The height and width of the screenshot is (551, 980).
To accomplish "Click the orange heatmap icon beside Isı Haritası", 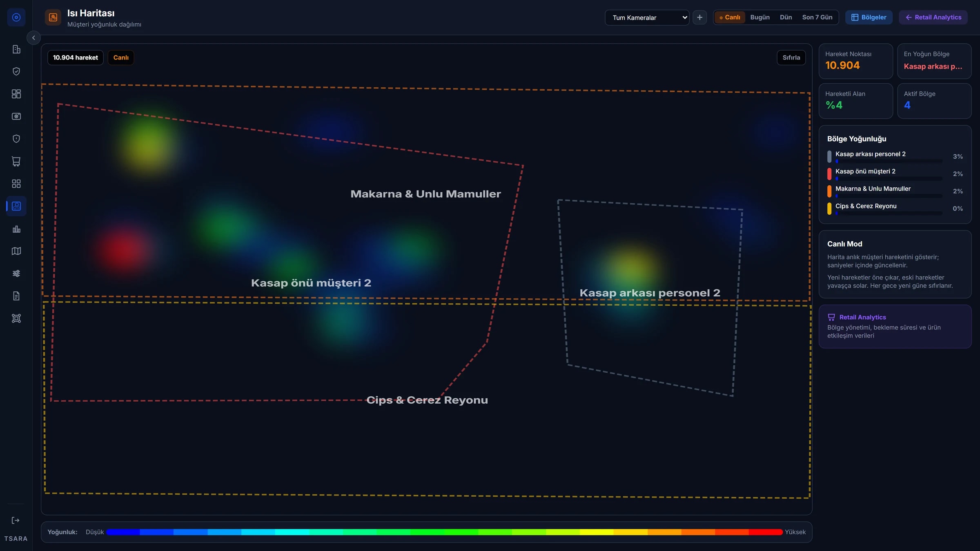I will tap(53, 17).
